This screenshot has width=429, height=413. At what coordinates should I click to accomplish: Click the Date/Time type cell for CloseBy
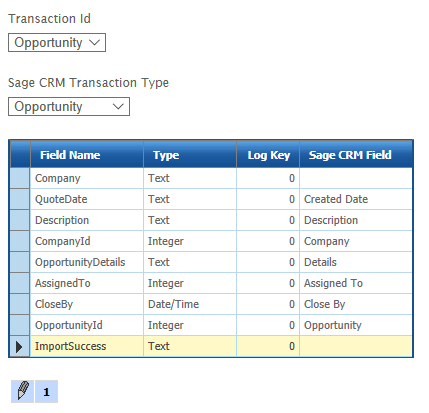[x=190, y=304]
